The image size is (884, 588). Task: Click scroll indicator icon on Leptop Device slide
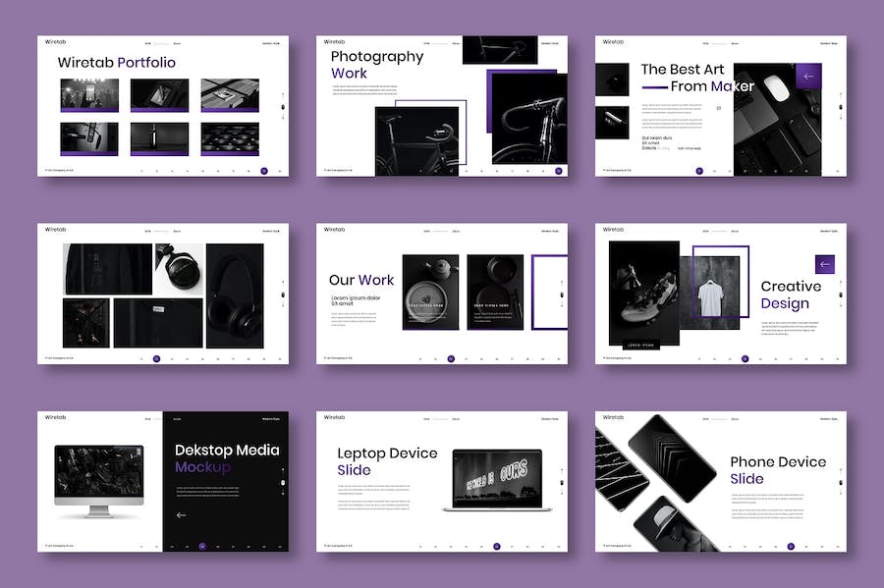click(x=561, y=481)
